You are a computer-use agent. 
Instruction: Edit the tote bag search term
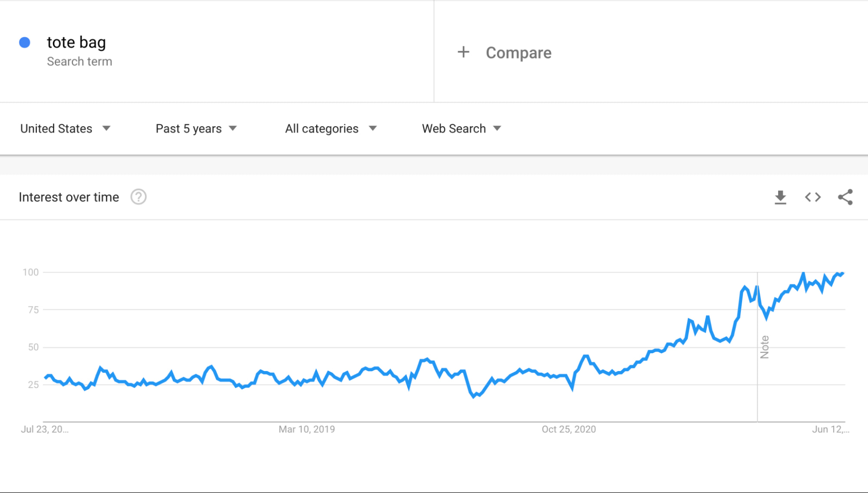pos(76,43)
